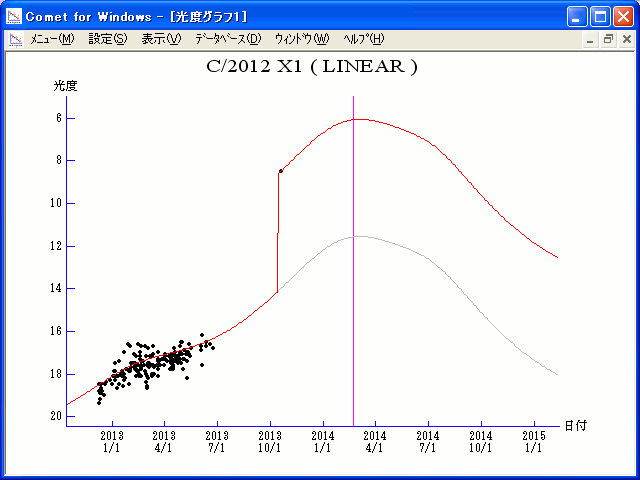
Task: Click the C/2012 X1 ( LINEAR ) title
Action: pos(312,67)
